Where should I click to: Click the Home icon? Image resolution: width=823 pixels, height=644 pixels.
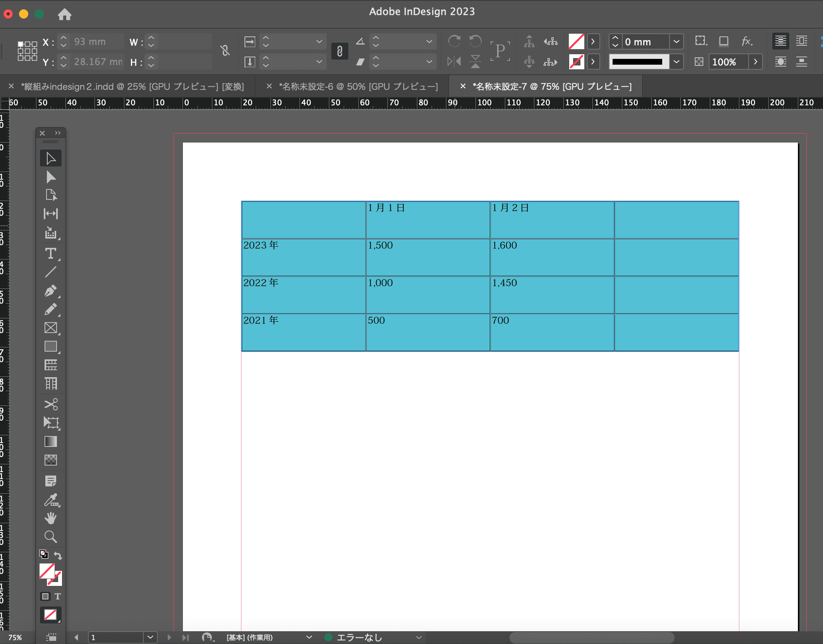(x=65, y=14)
